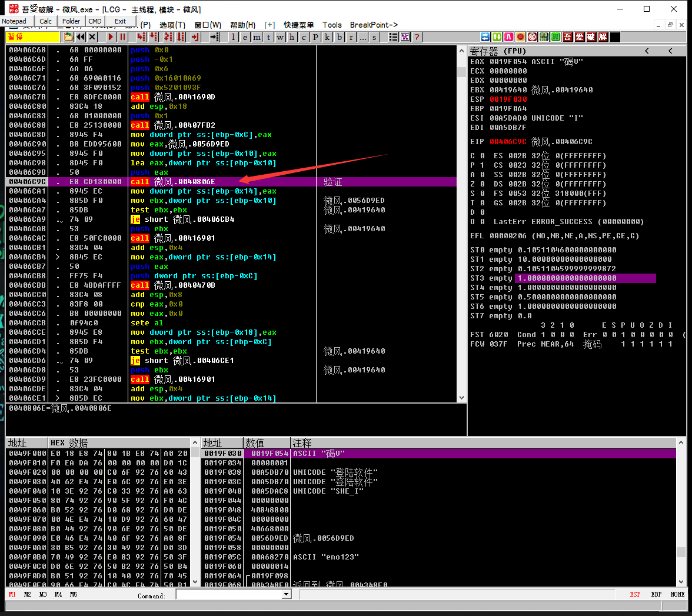Click the close program X toolbar icon

click(x=92, y=37)
